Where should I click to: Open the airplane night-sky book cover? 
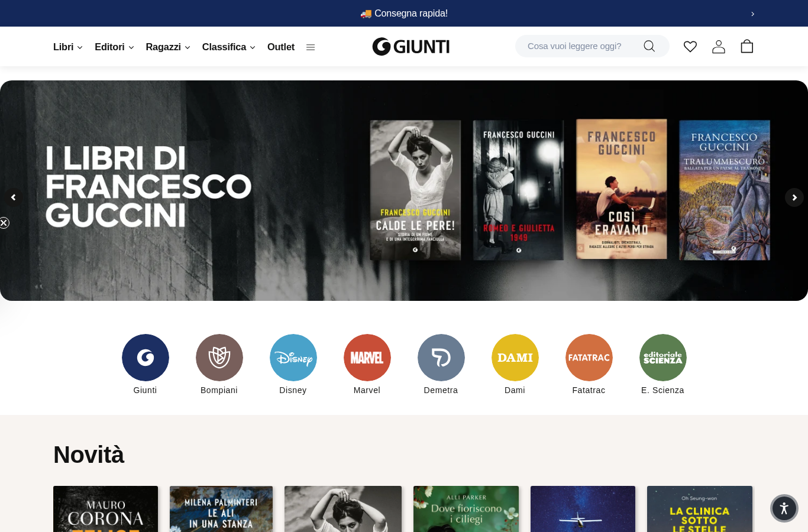[583, 509]
